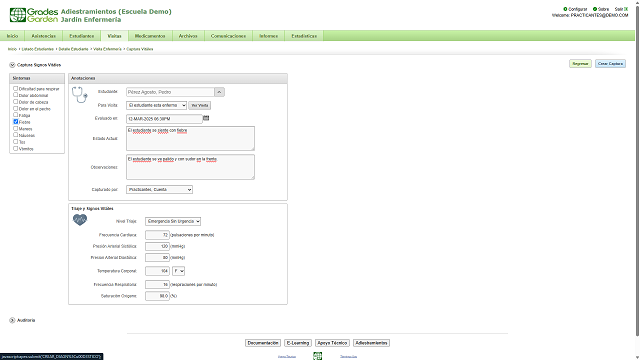Click the Salir link
The width and height of the screenshot is (640, 360).
coord(619,9)
